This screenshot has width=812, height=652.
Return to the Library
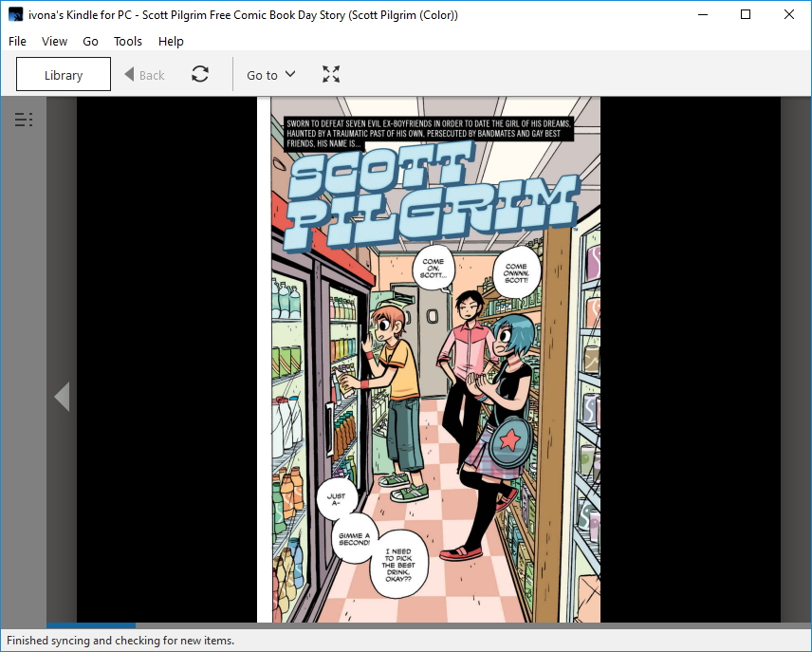[x=63, y=74]
